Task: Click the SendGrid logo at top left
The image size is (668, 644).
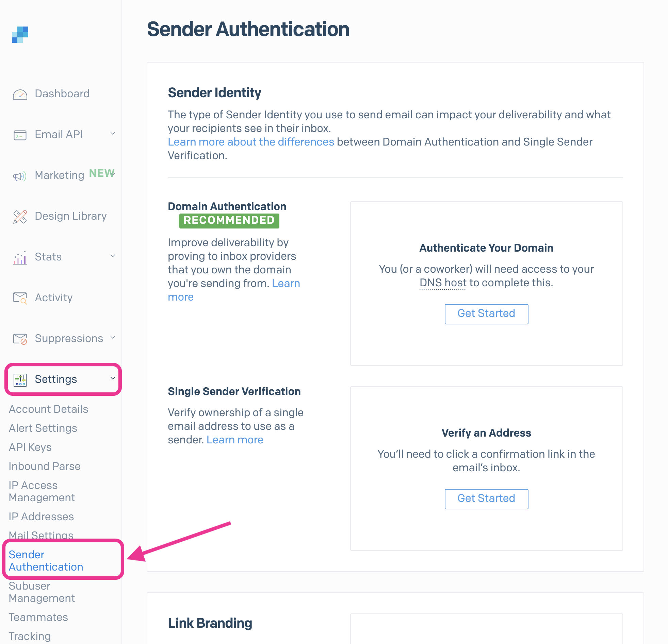Action: click(20, 35)
